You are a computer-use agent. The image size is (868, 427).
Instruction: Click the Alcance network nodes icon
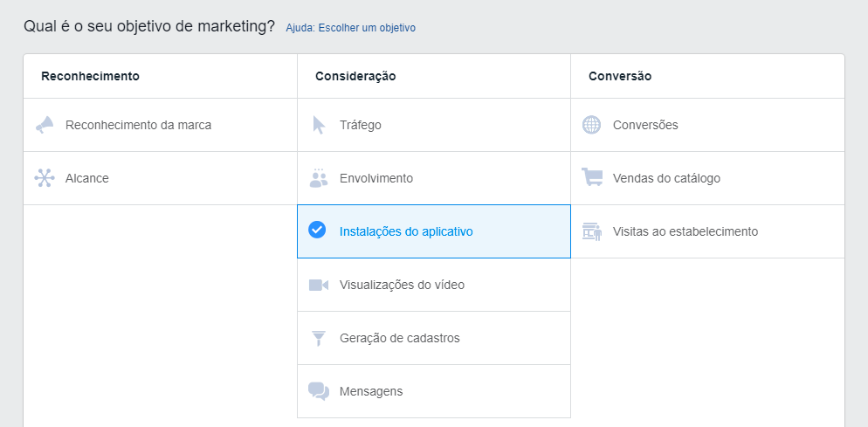point(45,178)
